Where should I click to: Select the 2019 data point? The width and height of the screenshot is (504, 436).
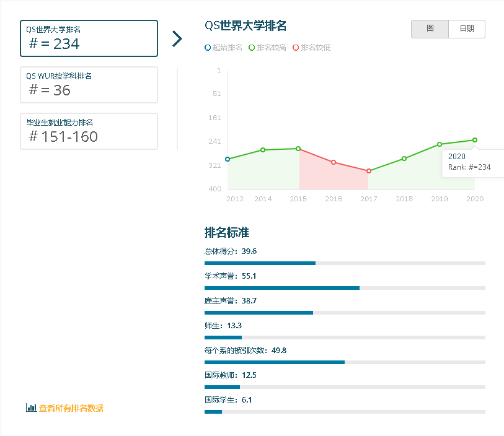click(440, 144)
